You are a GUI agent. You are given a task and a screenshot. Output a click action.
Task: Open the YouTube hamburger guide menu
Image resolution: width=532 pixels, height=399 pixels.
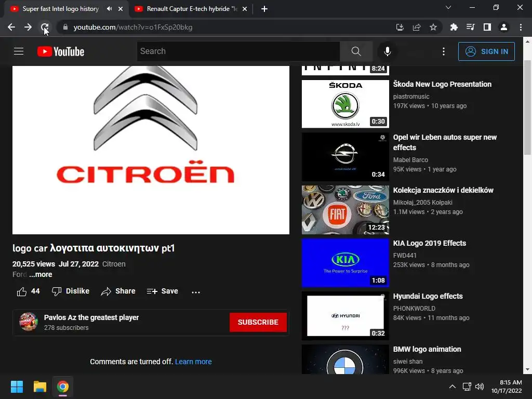[19, 51]
